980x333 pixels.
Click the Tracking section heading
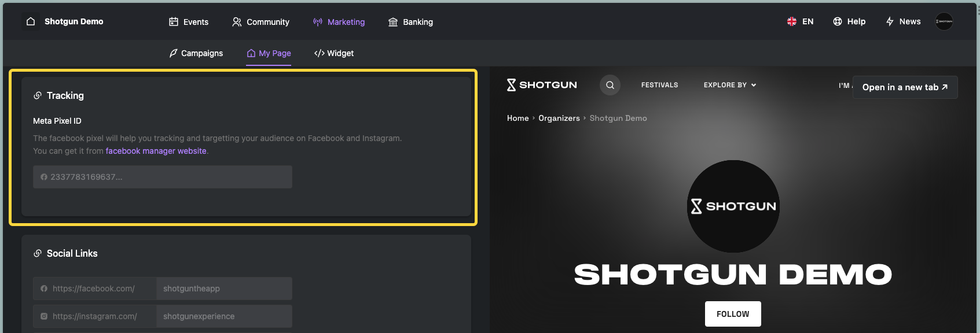[x=65, y=95]
